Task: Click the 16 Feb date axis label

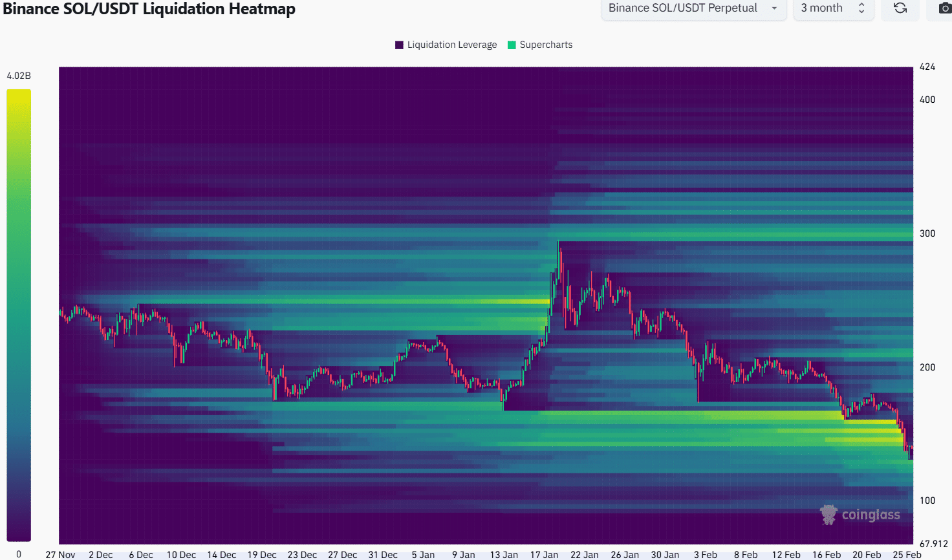Action: click(x=827, y=555)
